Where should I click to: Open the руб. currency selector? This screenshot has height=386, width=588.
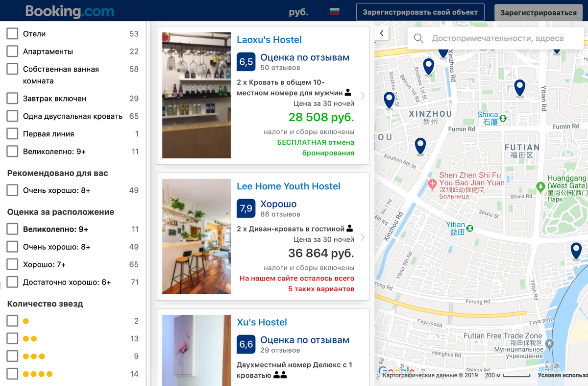[298, 12]
